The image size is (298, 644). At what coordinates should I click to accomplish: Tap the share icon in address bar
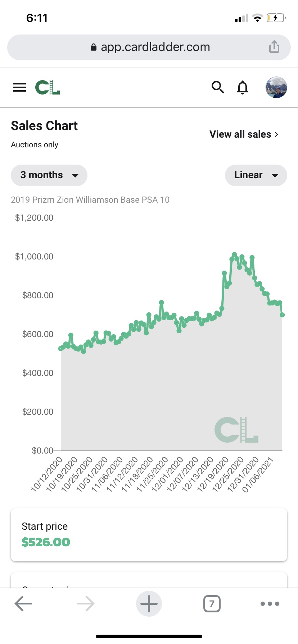274,47
